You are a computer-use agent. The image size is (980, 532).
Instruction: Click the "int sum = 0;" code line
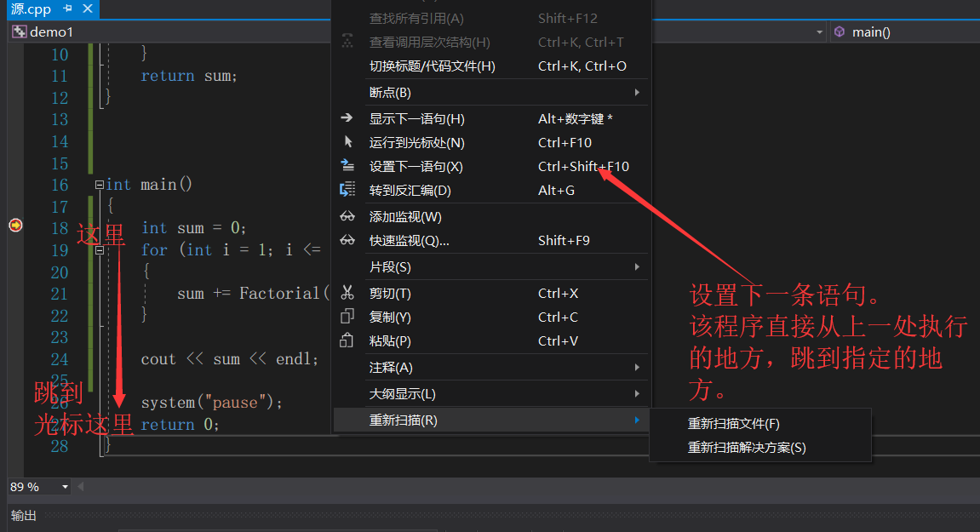tap(194, 227)
